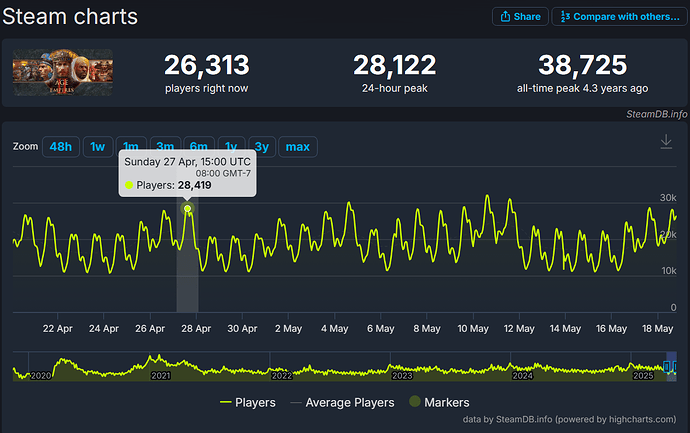The image size is (690, 433).
Task: Set zoom to 1y
Action: (231, 144)
